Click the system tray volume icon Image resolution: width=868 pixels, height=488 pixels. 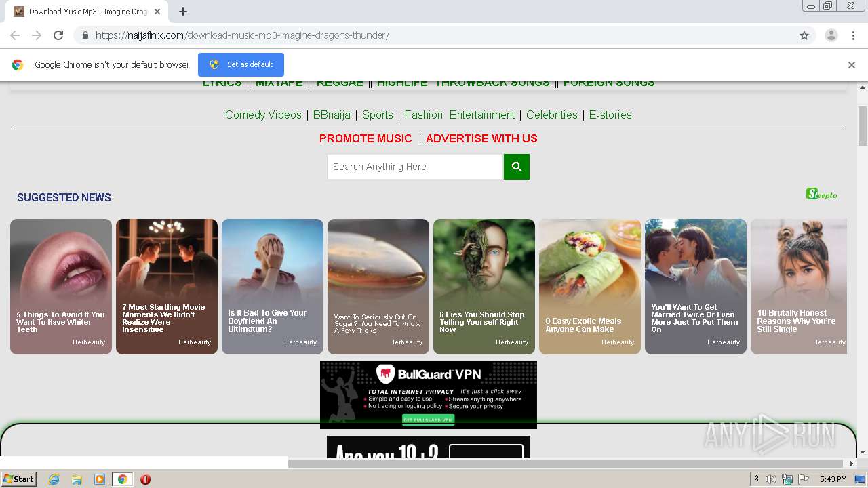[771, 479]
